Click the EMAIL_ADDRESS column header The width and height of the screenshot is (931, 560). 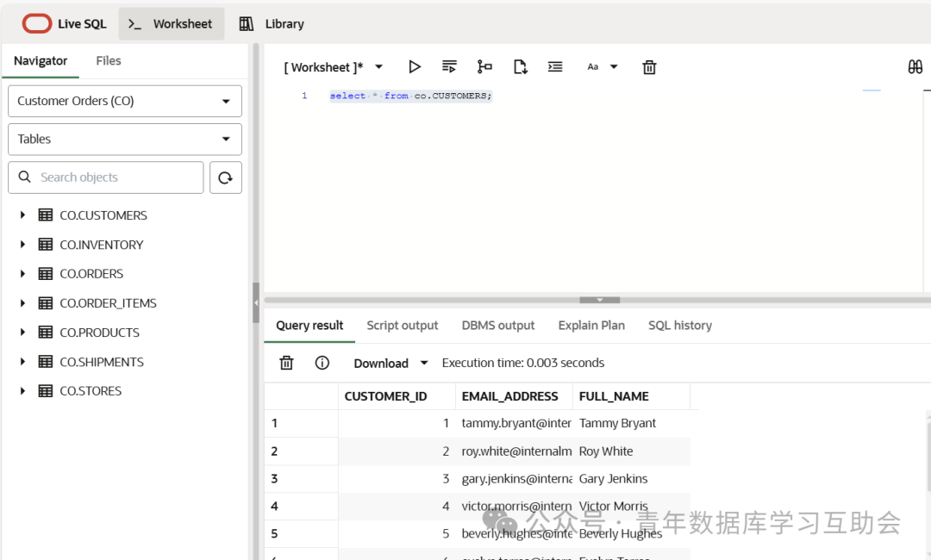pos(514,396)
